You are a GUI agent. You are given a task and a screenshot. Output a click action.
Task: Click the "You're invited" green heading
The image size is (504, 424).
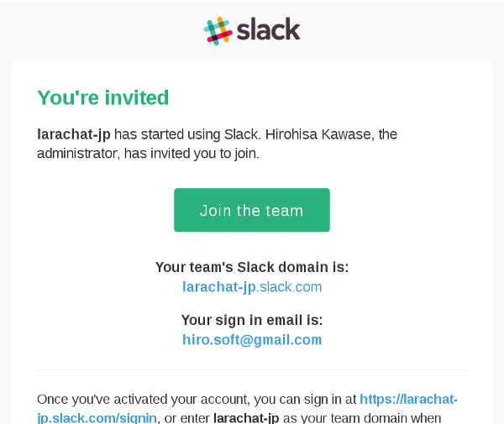pyautogui.click(x=102, y=97)
